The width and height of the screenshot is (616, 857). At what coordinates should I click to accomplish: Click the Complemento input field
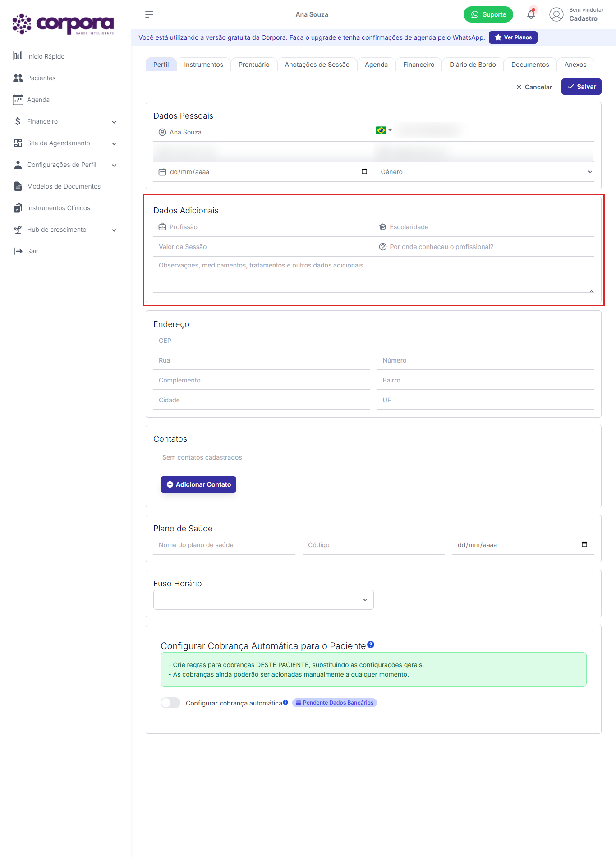pyautogui.click(x=262, y=380)
